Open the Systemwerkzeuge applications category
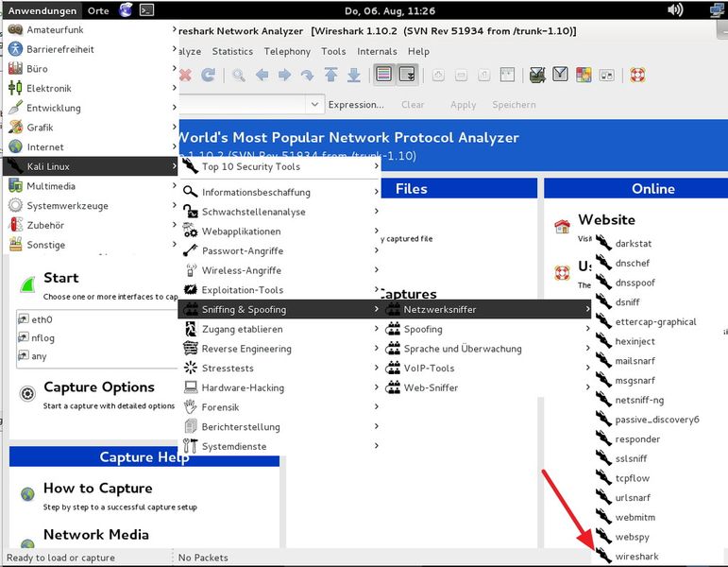The image size is (728, 567). (91, 205)
